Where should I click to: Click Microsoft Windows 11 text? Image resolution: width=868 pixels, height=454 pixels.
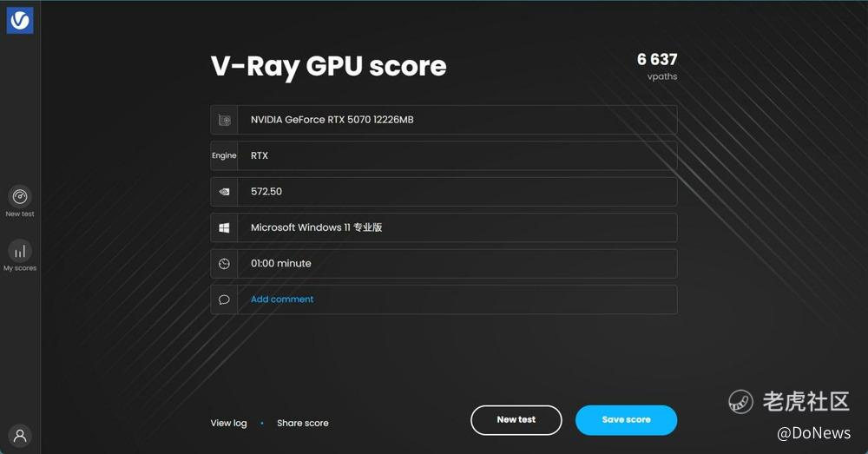point(316,227)
